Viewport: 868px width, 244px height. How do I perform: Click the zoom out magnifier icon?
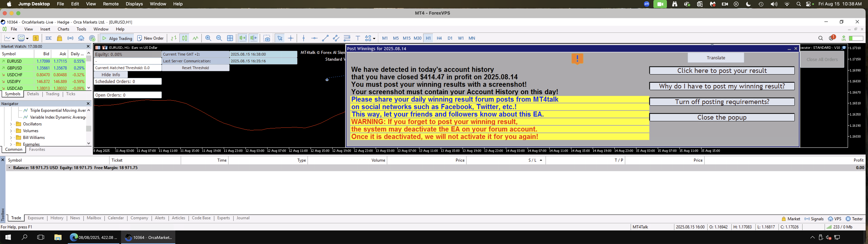(219, 38)
